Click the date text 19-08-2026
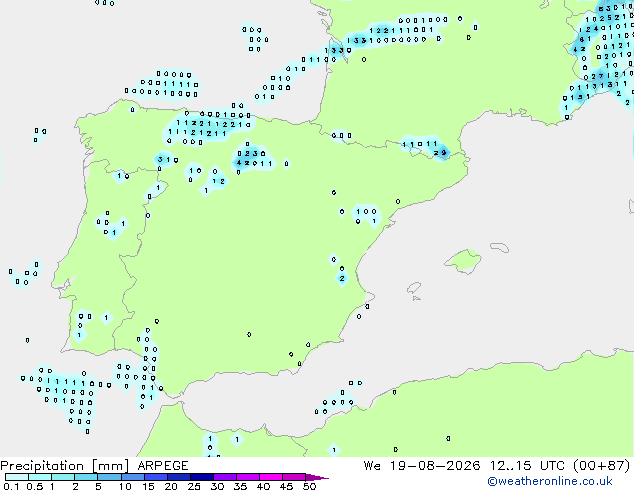 click(x=435, y=466)
